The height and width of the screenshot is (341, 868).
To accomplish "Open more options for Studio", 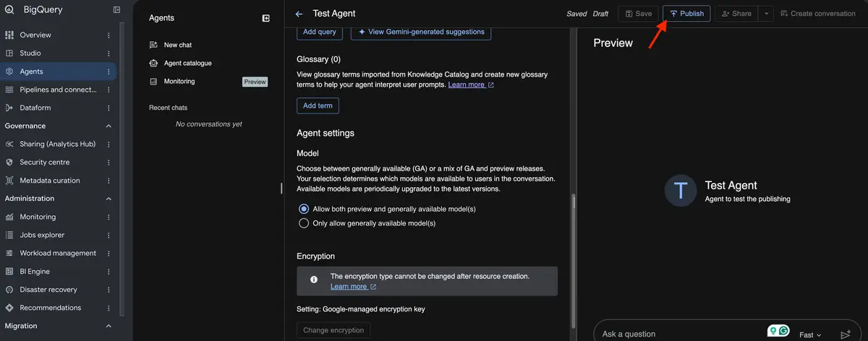I will (109, 53).
